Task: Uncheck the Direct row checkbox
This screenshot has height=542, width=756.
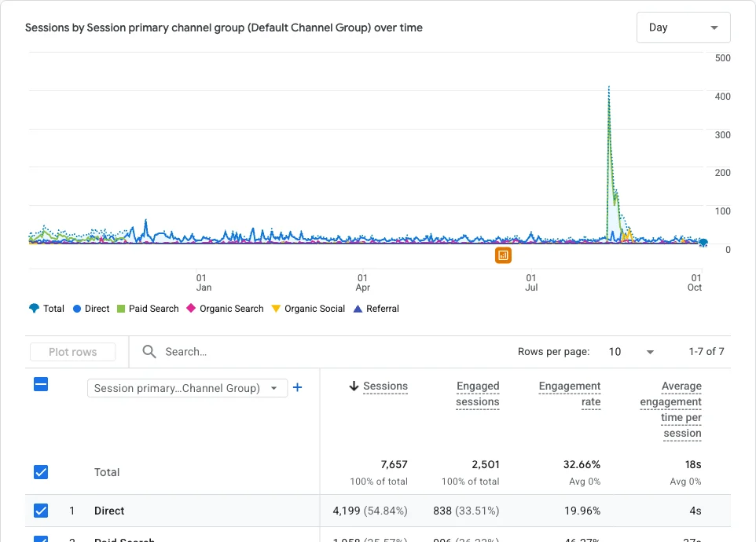Action: pos(41,511)
